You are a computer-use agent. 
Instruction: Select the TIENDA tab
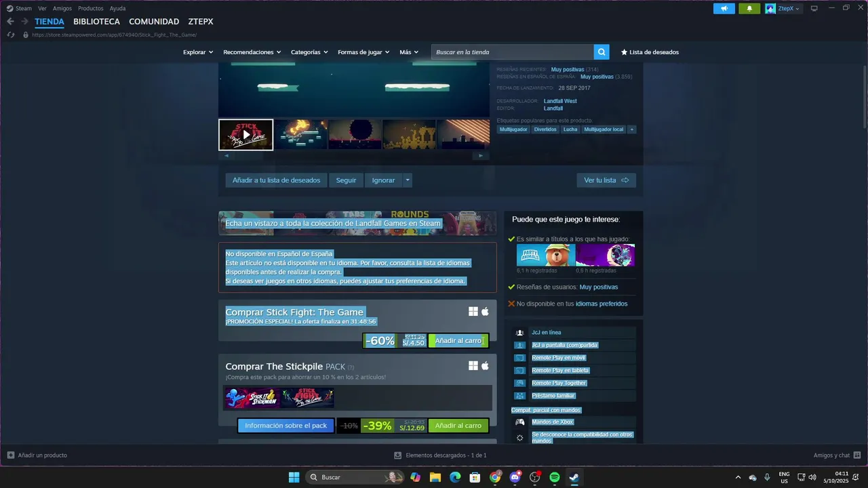coord(50,22)
